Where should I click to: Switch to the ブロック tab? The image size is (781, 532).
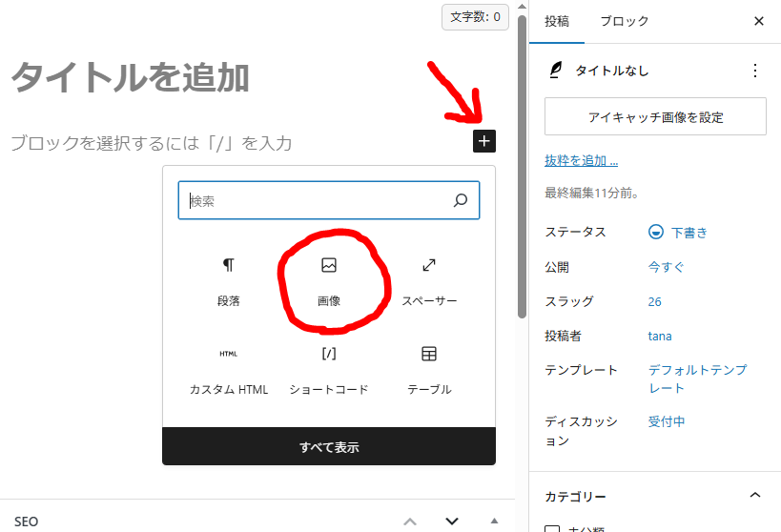[x=625, y=21]
